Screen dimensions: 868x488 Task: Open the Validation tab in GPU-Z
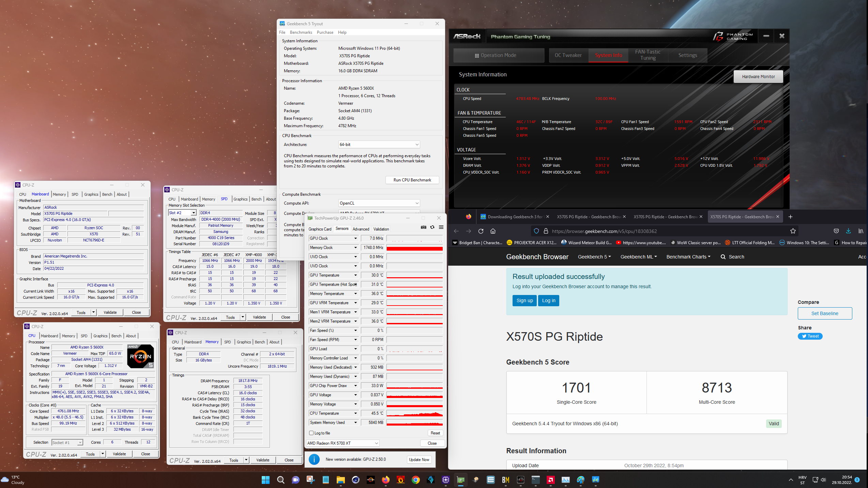[x=381, y=229]
